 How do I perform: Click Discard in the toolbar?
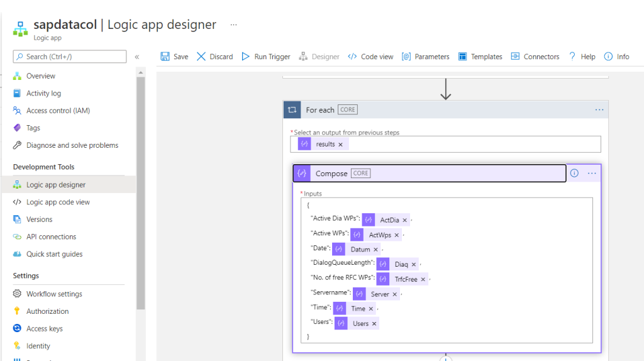coord(215,57)
